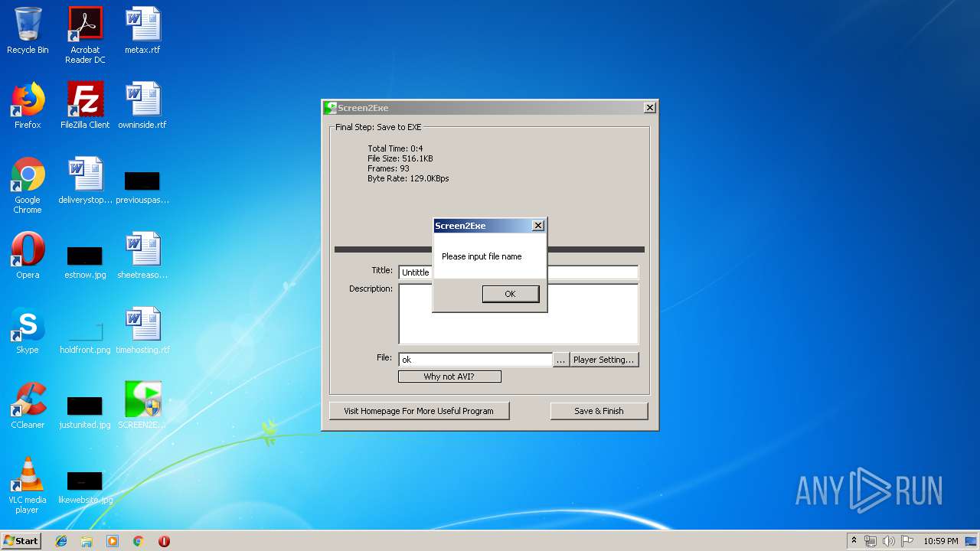The width and height of the screenshot is (980, 551).
Task: Open Windows Explorer folder in taskbar
Action: click(87, 541)
